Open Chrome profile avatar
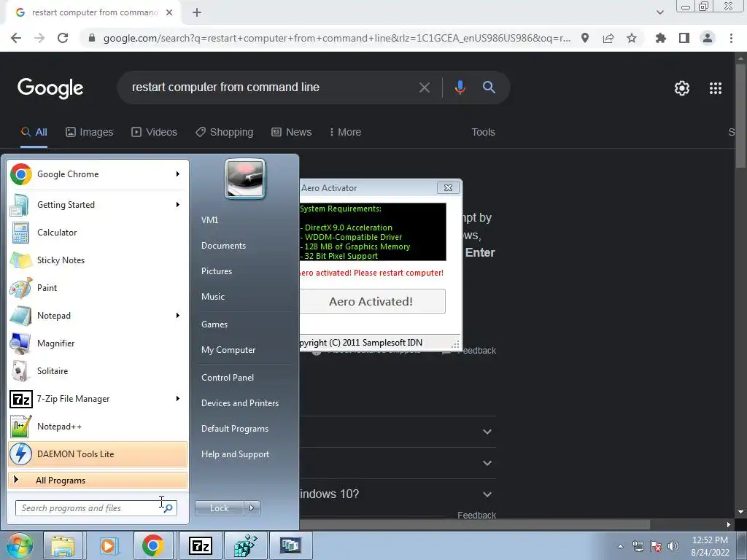Image resolution: width=747 pixels, height=560 pixels. [708, 38]
